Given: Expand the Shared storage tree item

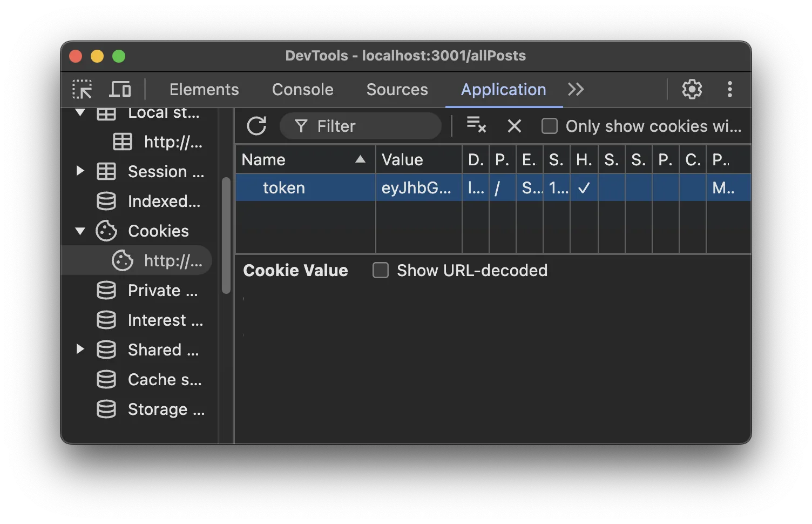Looking at the screenshot, I should [x=80, y=350].
